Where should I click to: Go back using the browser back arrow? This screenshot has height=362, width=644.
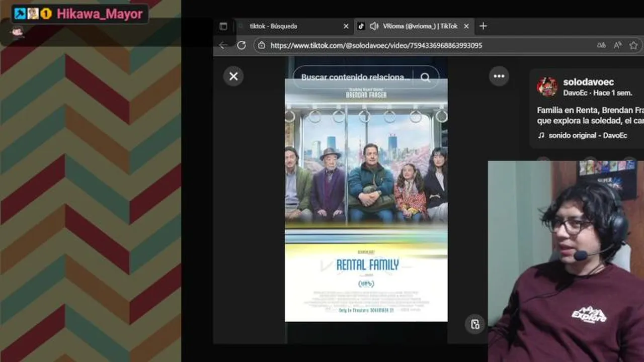[x=223, y=45]
